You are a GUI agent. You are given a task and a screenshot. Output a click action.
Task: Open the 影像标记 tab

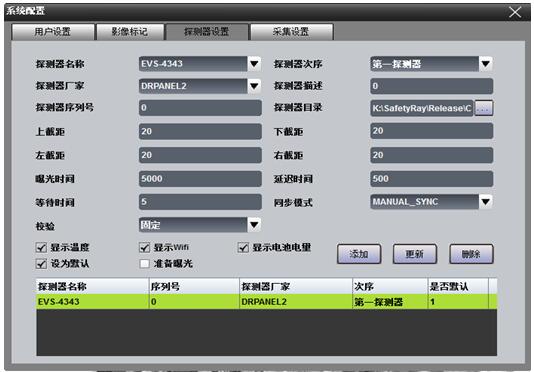[x=130, y=32]
